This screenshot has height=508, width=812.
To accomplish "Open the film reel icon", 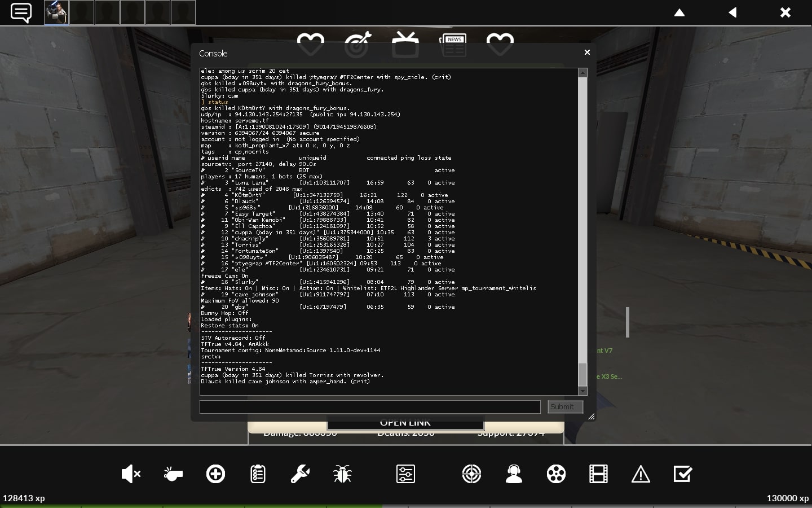I will pyautogui.click(x=556, y=474).
